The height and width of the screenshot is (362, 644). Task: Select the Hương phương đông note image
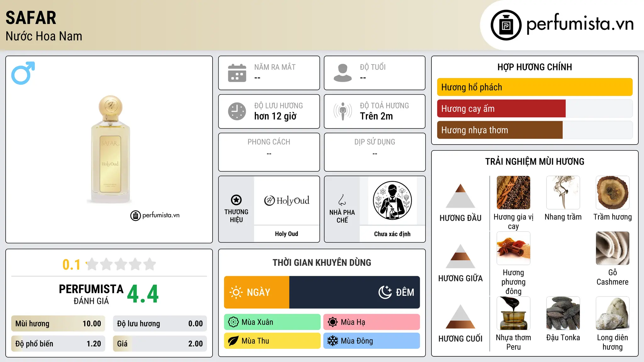(514, 248)
